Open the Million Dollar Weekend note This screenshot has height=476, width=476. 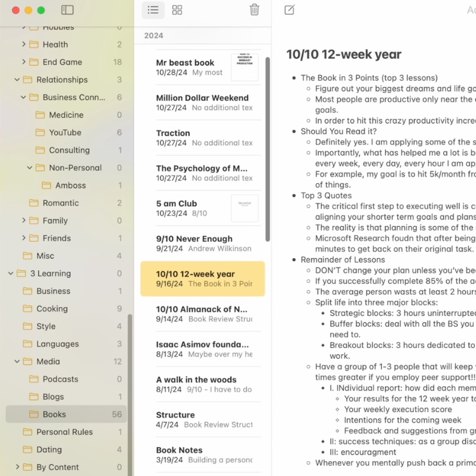202,103
